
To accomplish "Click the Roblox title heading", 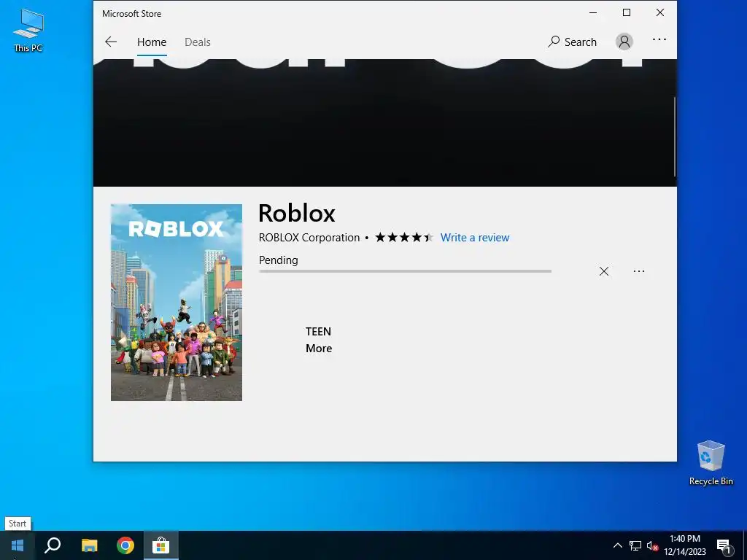I will 297,213.
